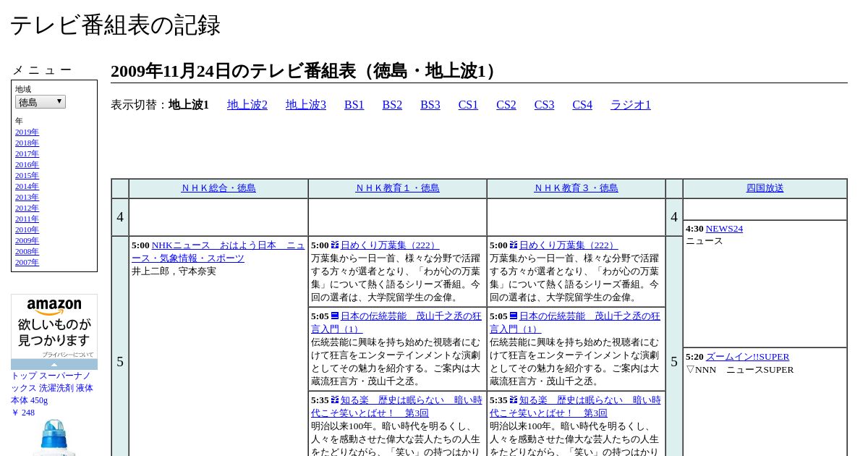
Task: Open the 2008年 archive link
Action: (x=27, y=251)
